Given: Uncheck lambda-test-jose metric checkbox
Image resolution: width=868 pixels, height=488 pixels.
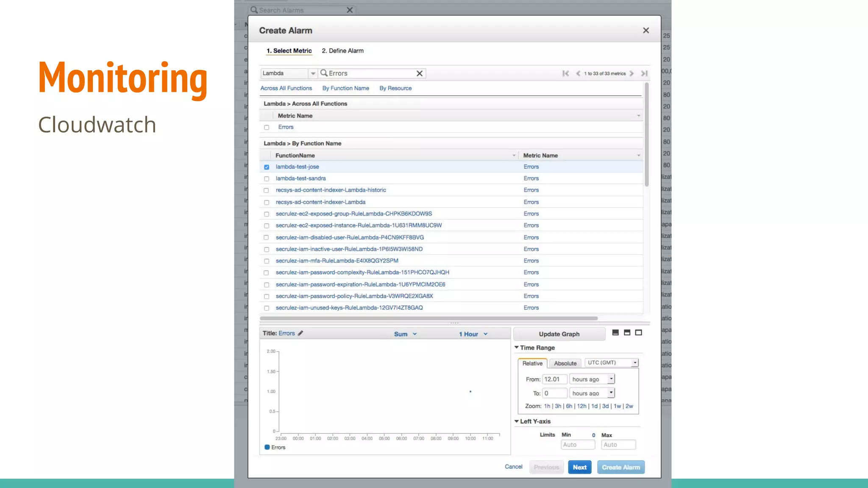Looking at the screenshot, I should (267, 167).
